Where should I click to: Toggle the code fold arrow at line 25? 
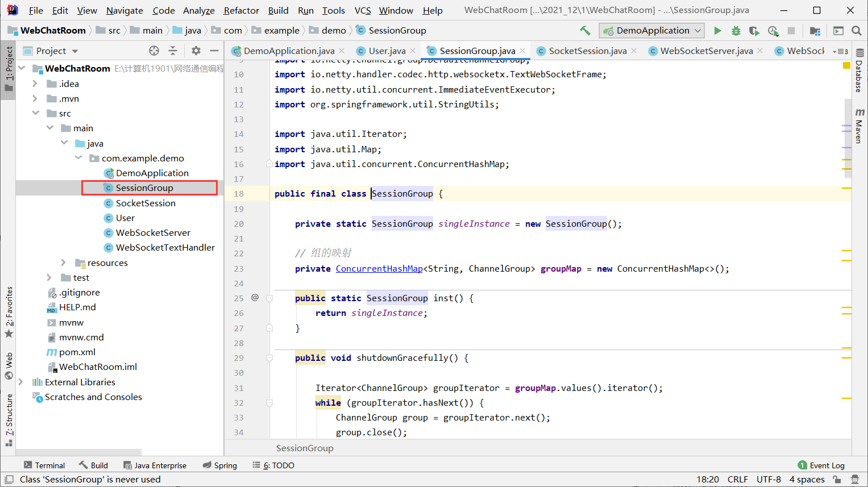point(269,297)
